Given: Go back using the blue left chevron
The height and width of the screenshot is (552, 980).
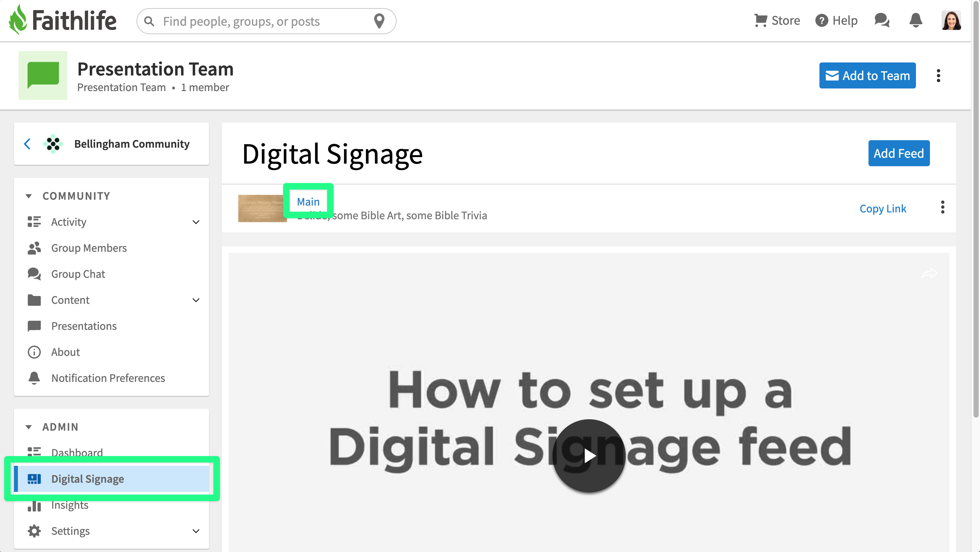Looking at the screenshot, I should pos(27,144).
